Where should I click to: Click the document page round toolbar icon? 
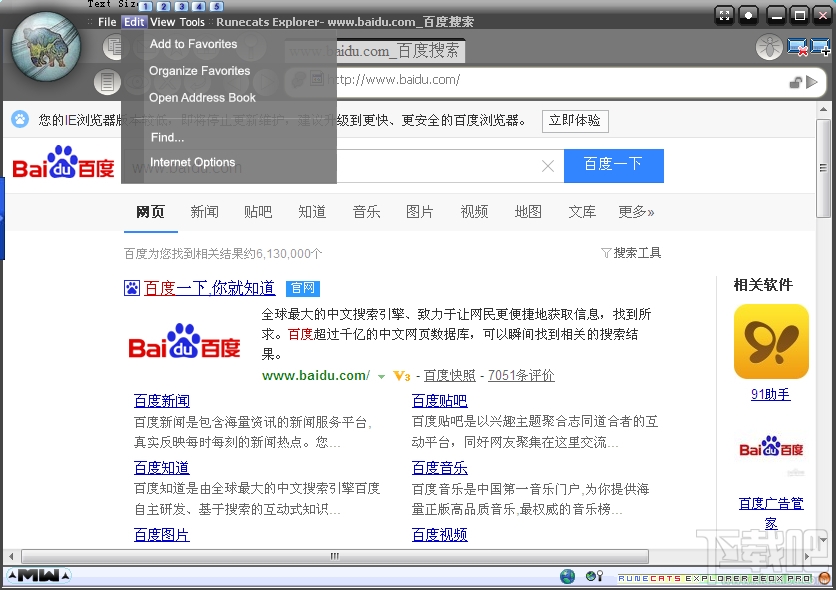107,82
